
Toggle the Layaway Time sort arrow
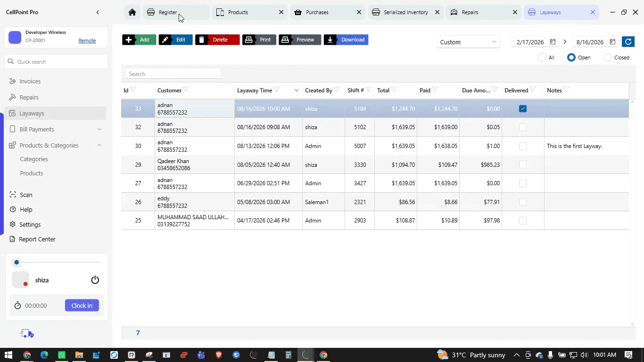[297, 90]
